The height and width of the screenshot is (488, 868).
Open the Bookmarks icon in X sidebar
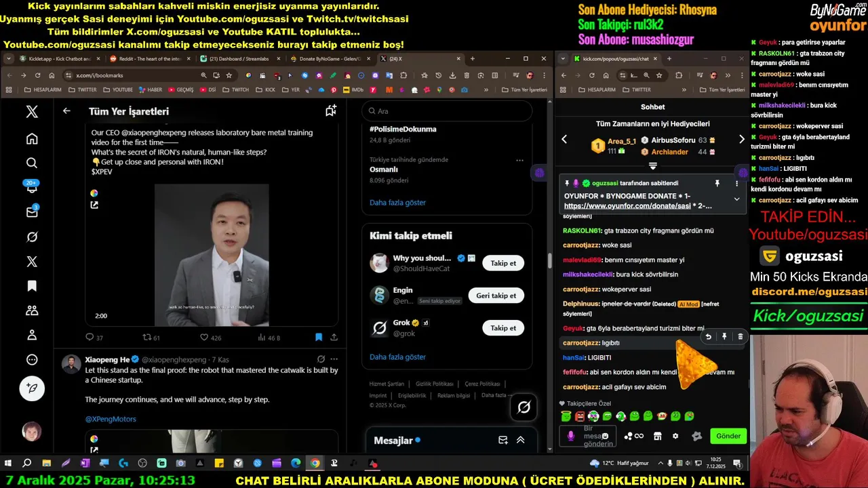click(x=32, y=286)
